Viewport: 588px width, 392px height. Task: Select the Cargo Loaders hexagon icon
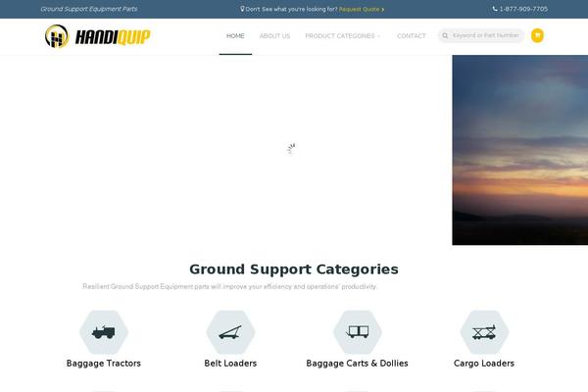(484, 332)
